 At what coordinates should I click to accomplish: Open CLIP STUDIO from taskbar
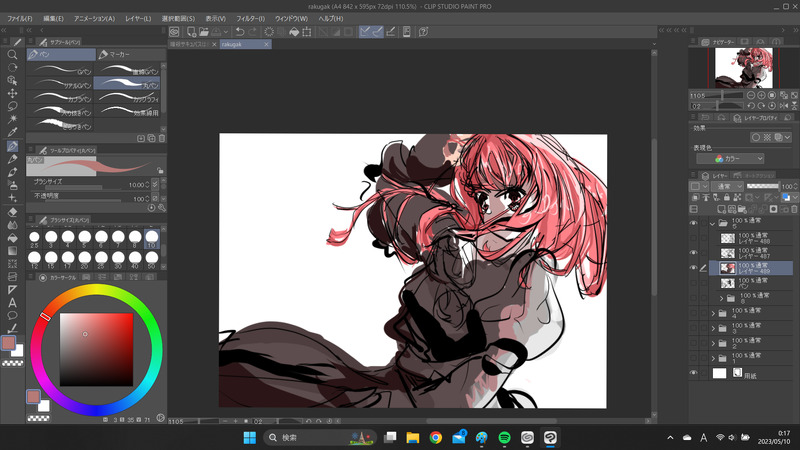(x=527, y=437)
